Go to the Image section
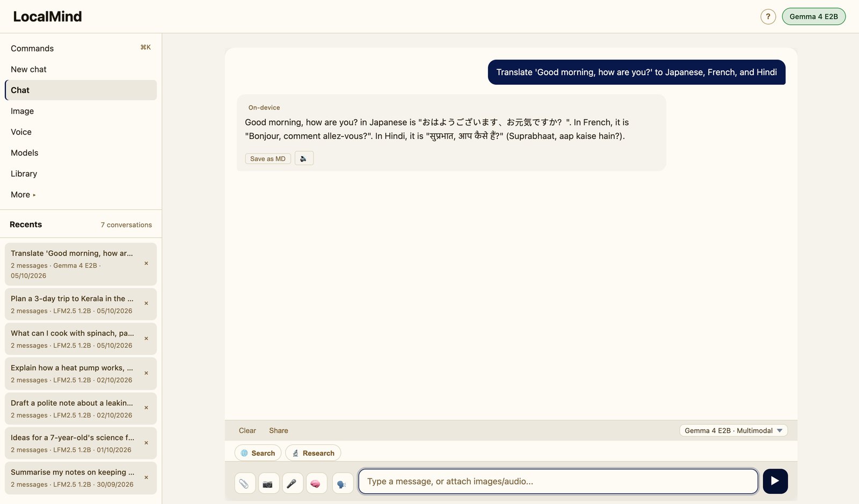Image resolution: width=859 pixels, height=504 pixels. pyautogui.click(x=81, y=111)
